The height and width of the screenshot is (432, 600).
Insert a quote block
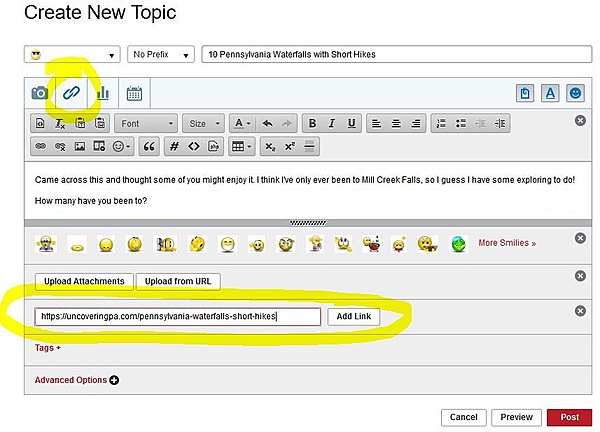pos(151,146)
